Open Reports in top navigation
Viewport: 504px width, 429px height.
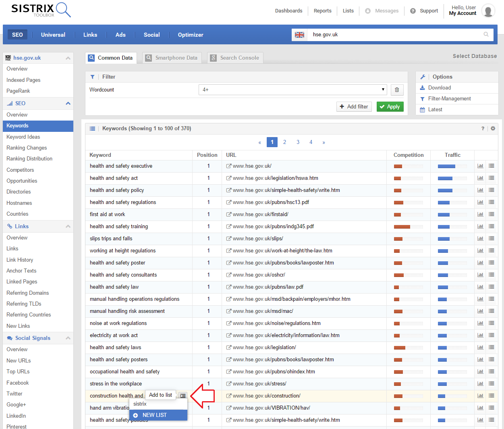point(322,11)
